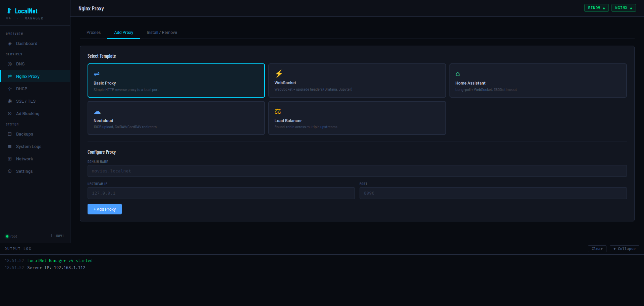The width and height of the screenshot is (644, 306).
Task: Pick Load Balancer round-robin description
Action: 306,127
